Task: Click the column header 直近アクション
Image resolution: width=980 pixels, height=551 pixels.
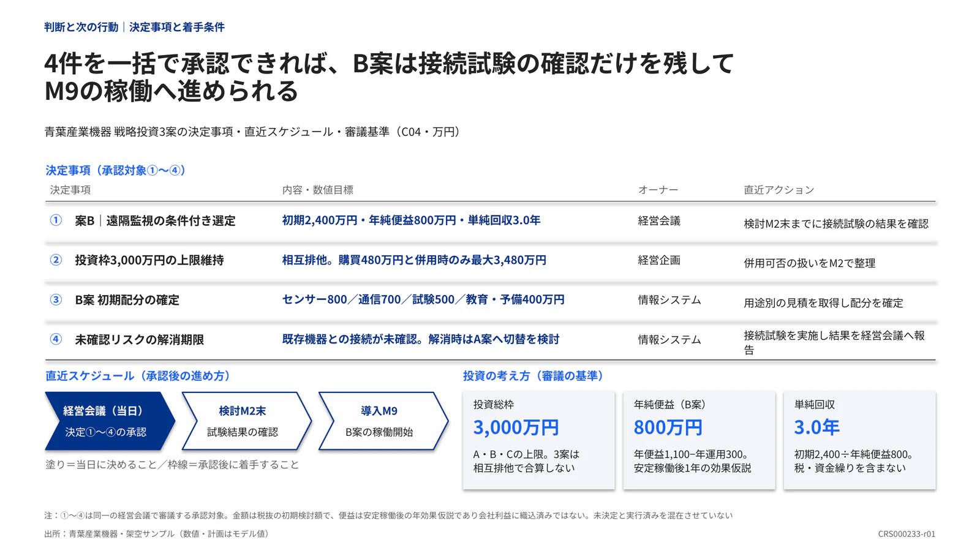Action: pos(779,190)
